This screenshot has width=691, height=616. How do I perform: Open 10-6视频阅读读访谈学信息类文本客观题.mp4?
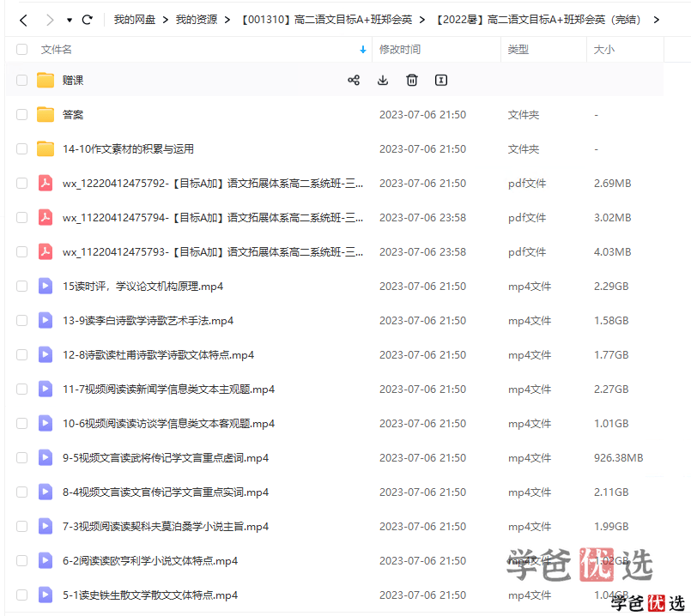[168, 424]
